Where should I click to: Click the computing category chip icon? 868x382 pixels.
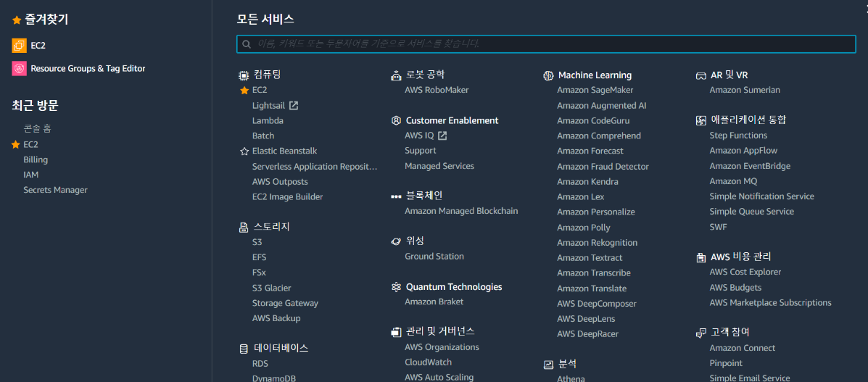click(243, 75)
